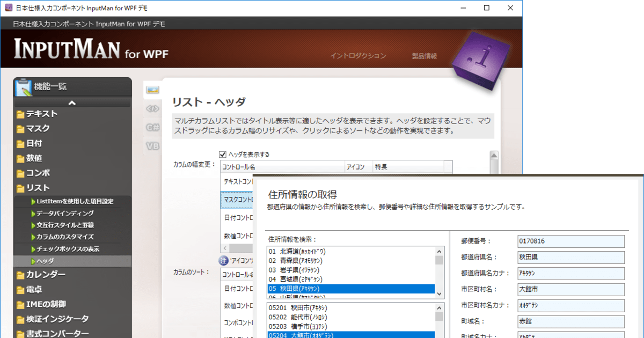
Task: Click the app icon in title bar
Action: pyautogui.click(x=9, y=8)
